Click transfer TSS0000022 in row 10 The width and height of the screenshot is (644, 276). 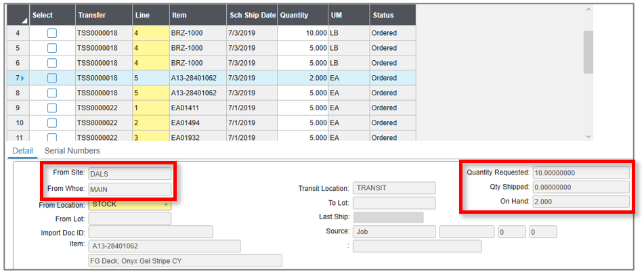pyautogui.click(x=104, y=123)
